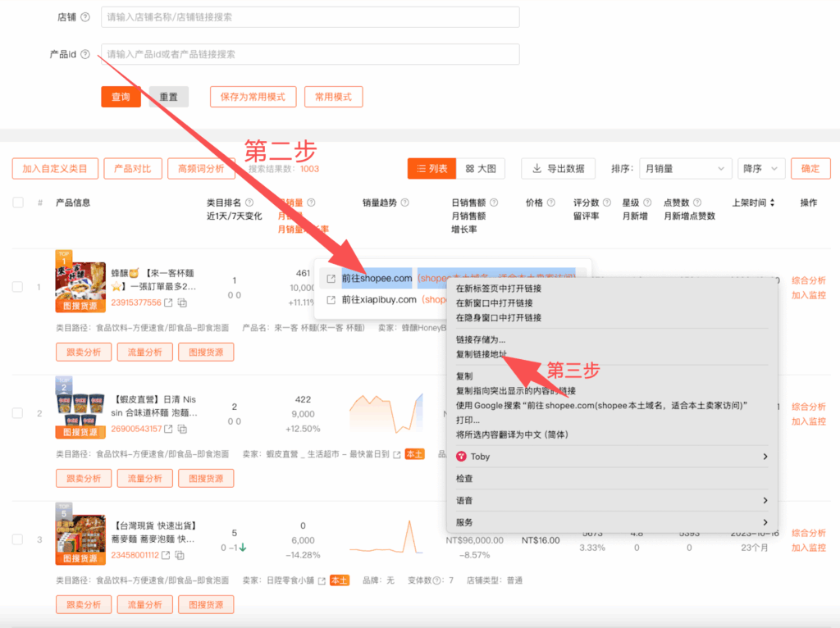This screenshot has height=628, width=840.
Task: Click help icon next to 产品id label
Action: [x=85, y=55]
